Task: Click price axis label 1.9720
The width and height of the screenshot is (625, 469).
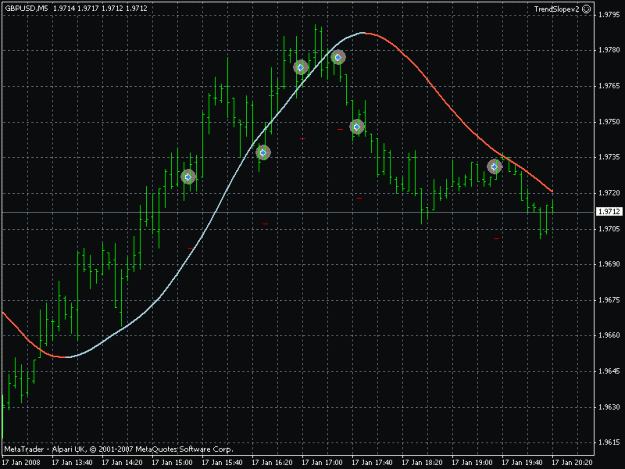Action: (x=609, y=193)
